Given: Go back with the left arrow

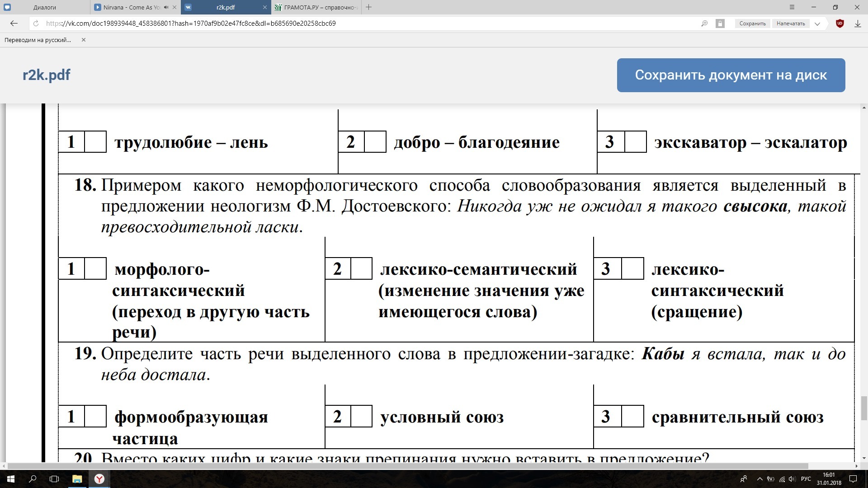Looking at the screenshot, I should 14,23.
